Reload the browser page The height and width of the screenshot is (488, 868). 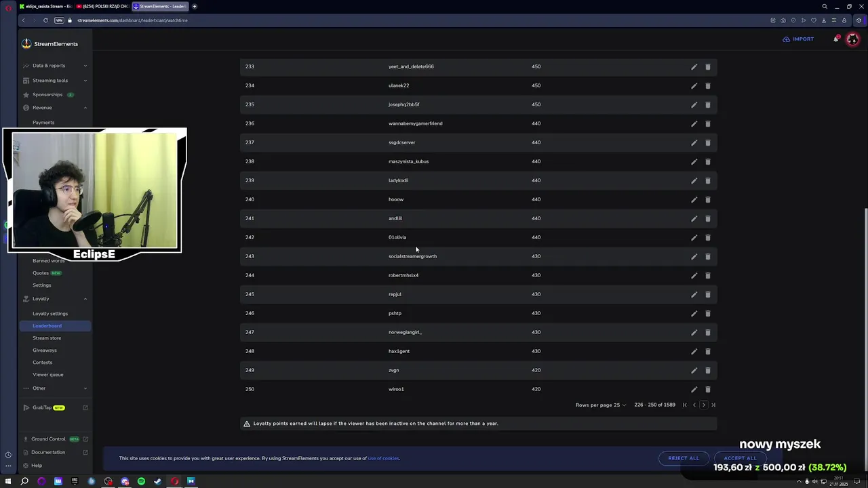(45, 20)
